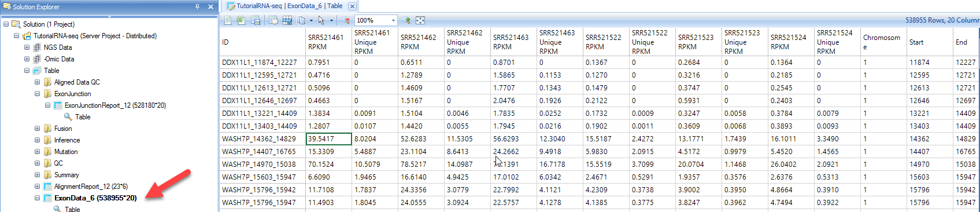The width and height of the screenshot is (980, 212).
Task: Expand the Summary folder
Action: [x=37, y=175]
